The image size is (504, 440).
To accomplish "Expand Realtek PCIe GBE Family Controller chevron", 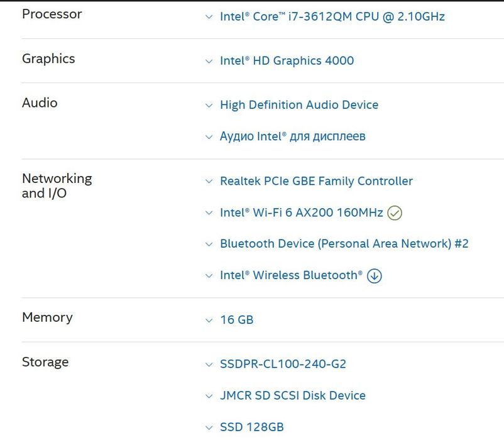I will tap(209, 182).
